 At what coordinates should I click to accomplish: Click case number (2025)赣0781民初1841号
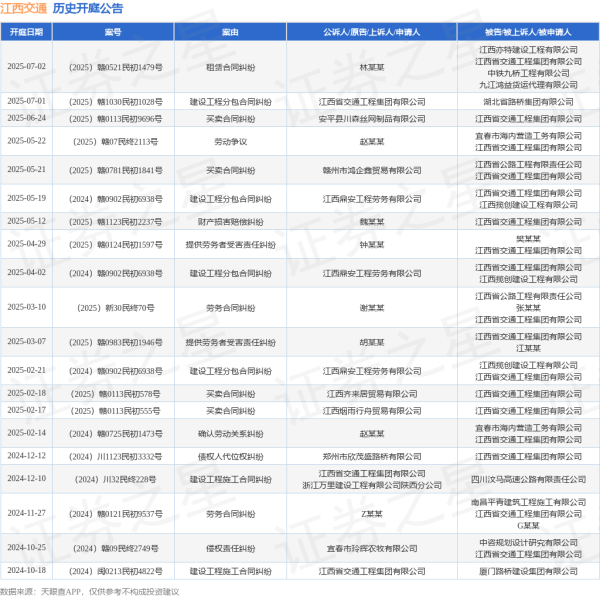pyautogui.click(x=116, y=170)
